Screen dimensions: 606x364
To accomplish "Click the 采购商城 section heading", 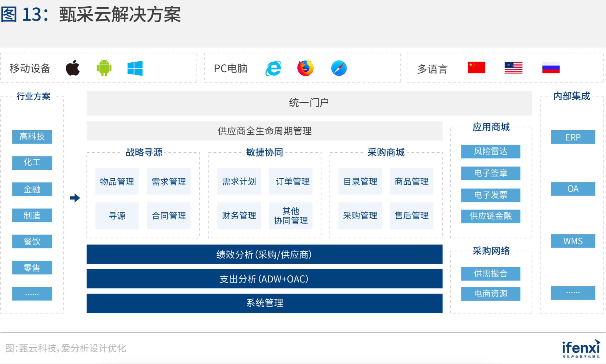I will click(x=386, y=152).
